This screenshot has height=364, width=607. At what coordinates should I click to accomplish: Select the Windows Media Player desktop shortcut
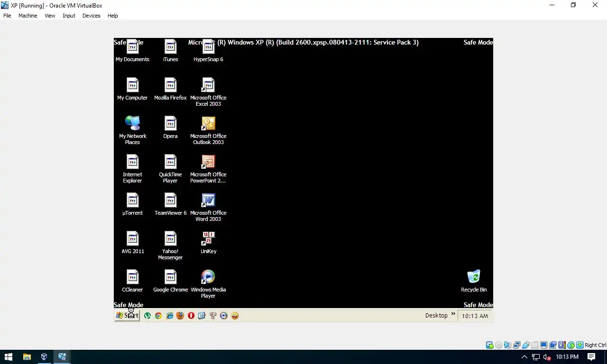(x=208, y=284)
